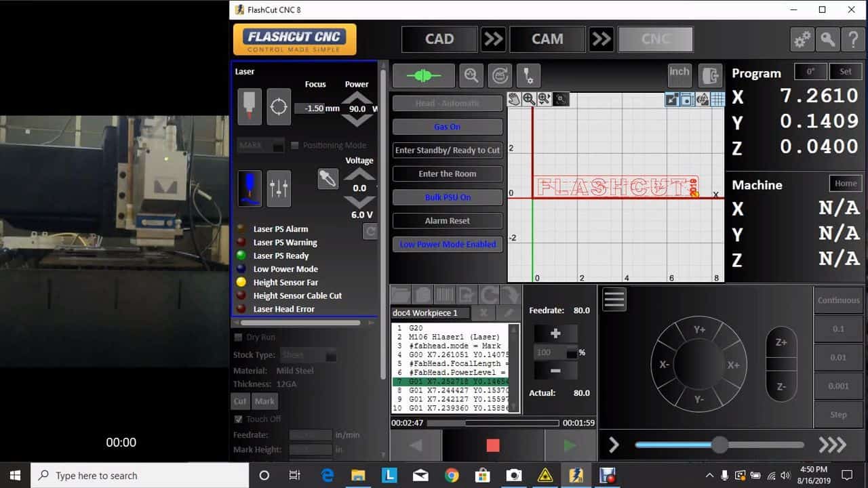Image resolution: width=868 pixels, height=488 pixels.
Task: Open the gear settings icon at top right
Action: coord(802,39)
